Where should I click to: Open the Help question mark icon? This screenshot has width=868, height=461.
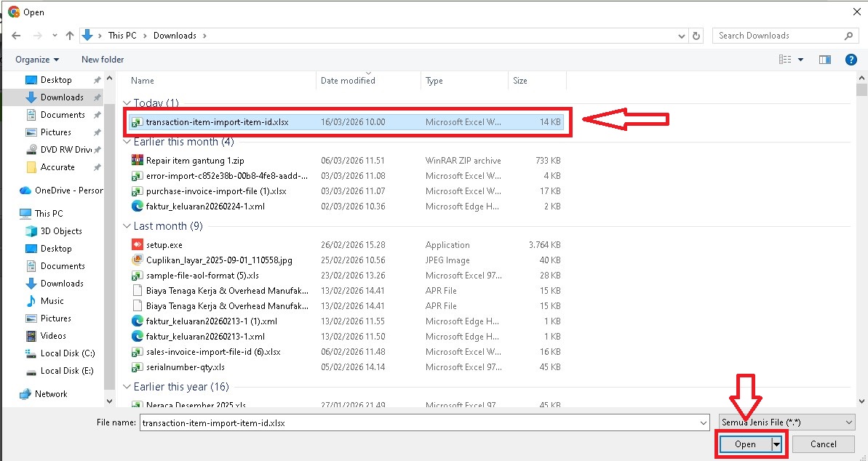point(850,60)
